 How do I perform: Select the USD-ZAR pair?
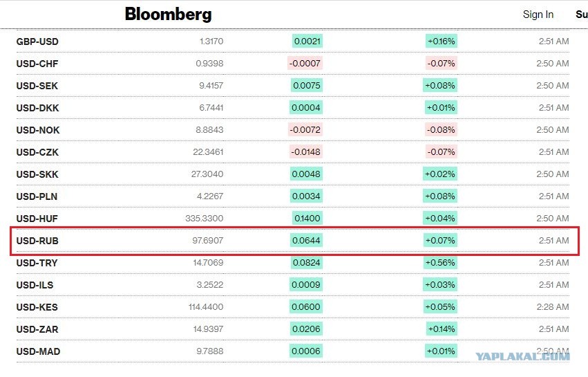tap(37, 329)
